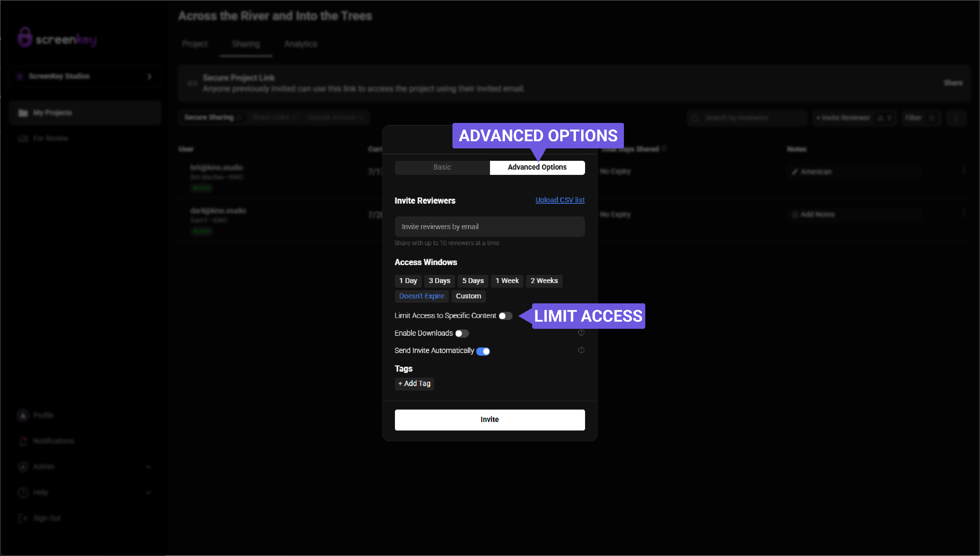Image resolution: width=980 pixels, height=556 pixels.
Task: Select the Doesn't Expire option
Action: (422, 296)
